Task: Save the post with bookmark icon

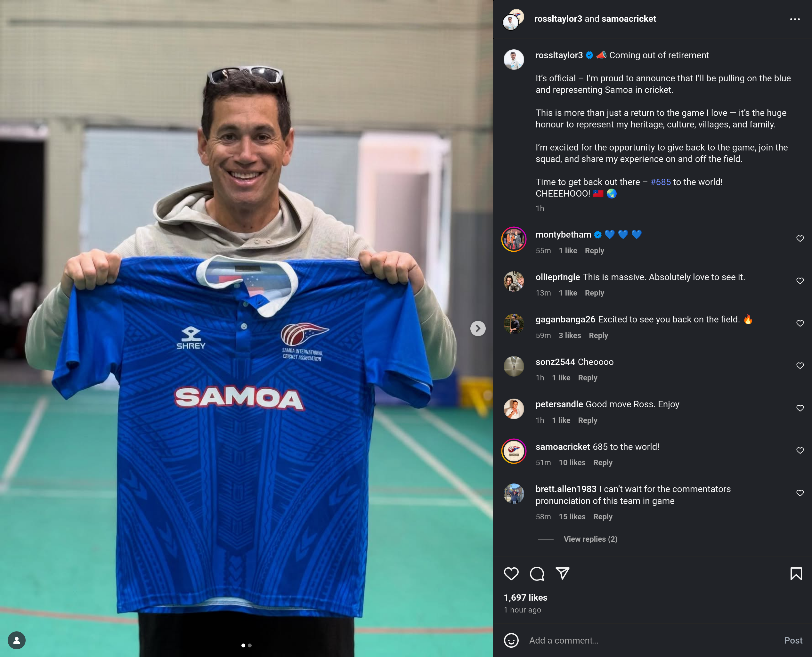Action: pos(796,574)
